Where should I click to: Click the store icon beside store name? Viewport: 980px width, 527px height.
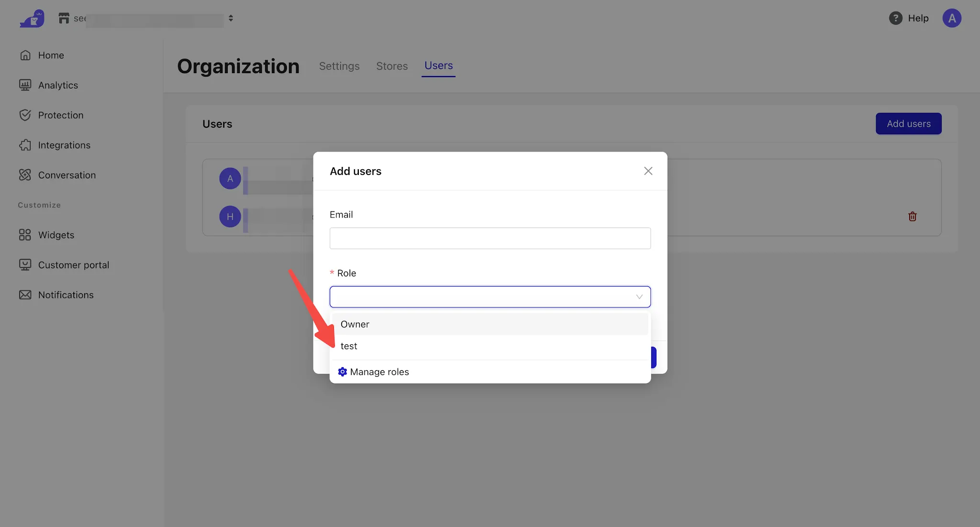coord(64,18)
